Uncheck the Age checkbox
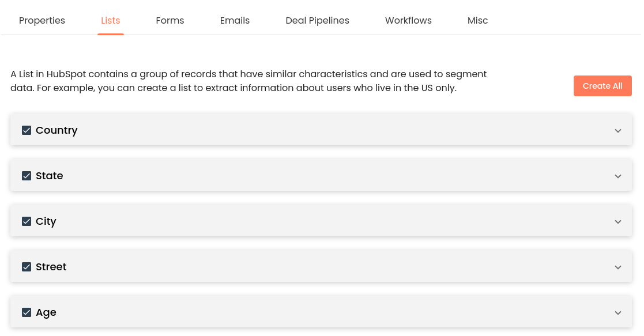 point(27,312)
